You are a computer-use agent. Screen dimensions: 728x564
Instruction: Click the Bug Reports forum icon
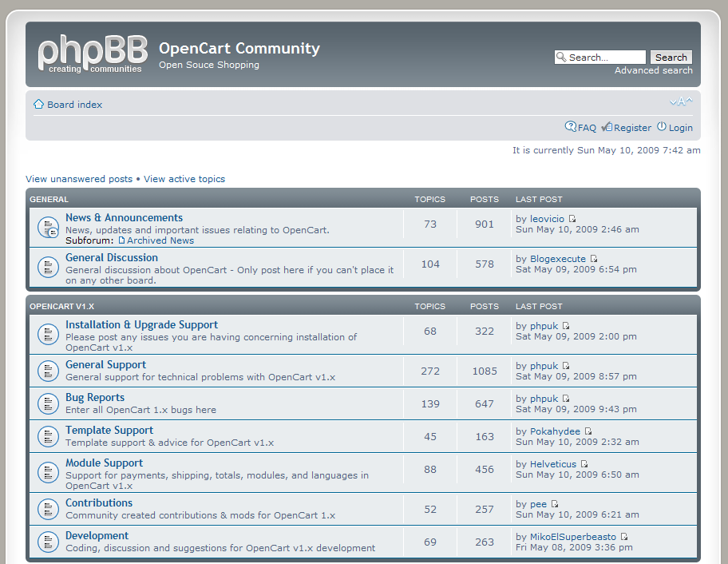pos(48,403)
